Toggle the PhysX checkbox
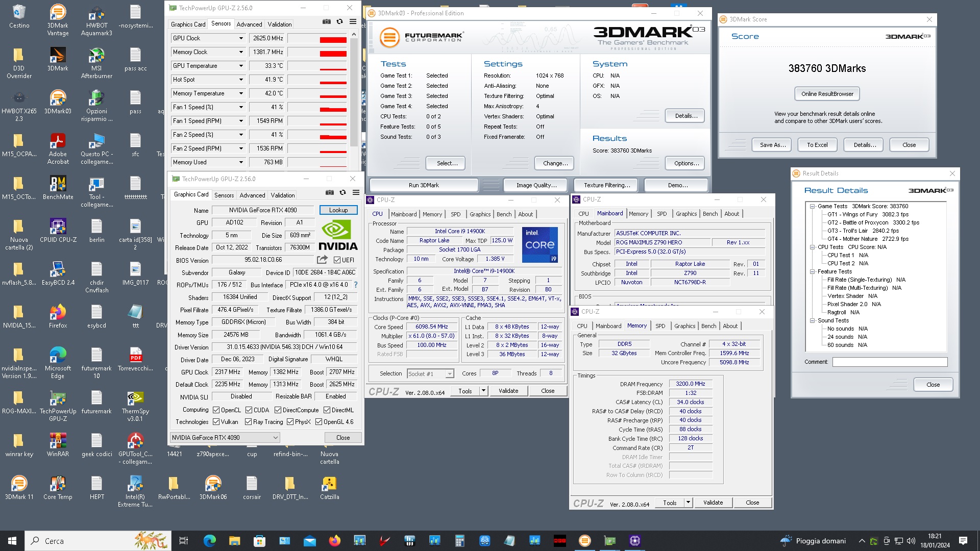This screenshot has width=980, height=551. coord(290,422)
